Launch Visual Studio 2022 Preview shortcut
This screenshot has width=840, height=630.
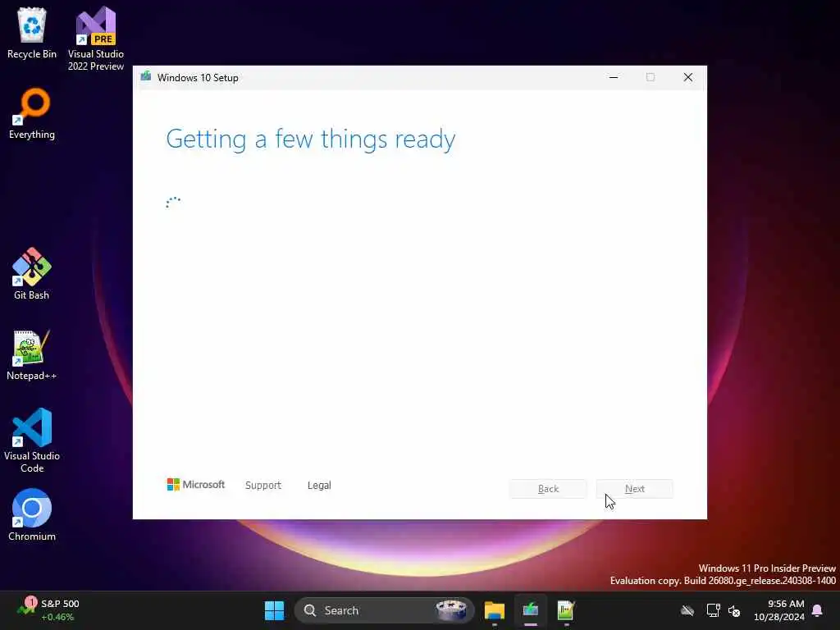pyautogui.click(x=96, y=39)
